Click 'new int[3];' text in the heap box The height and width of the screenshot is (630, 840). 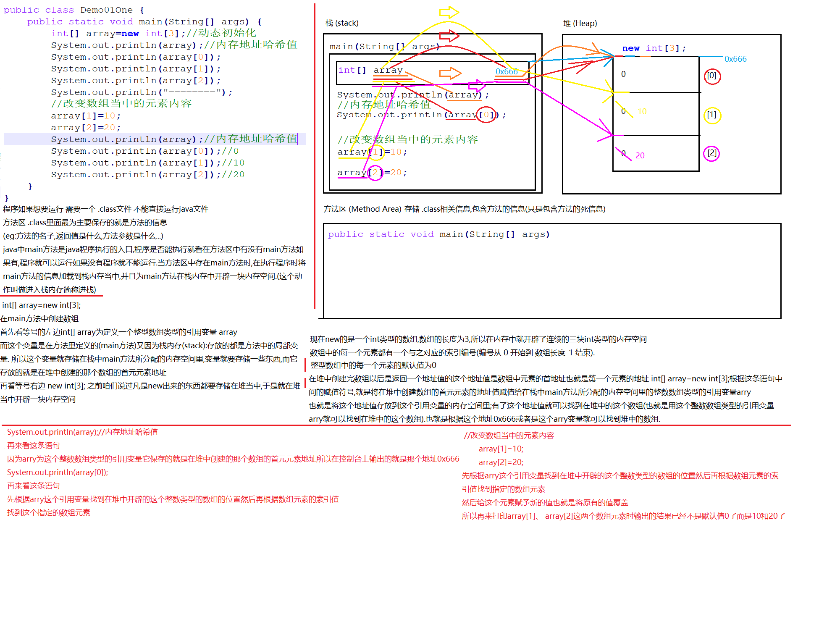pos(654,49)
